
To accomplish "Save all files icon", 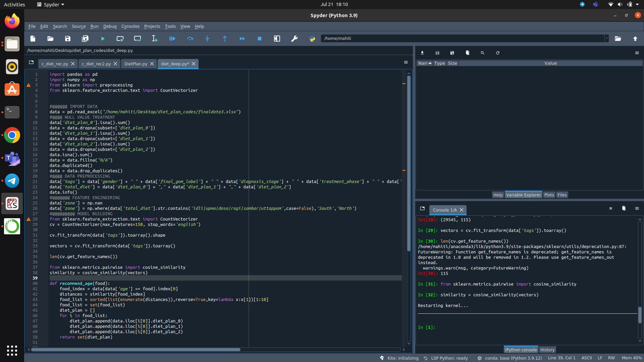I will pos(85,39).
